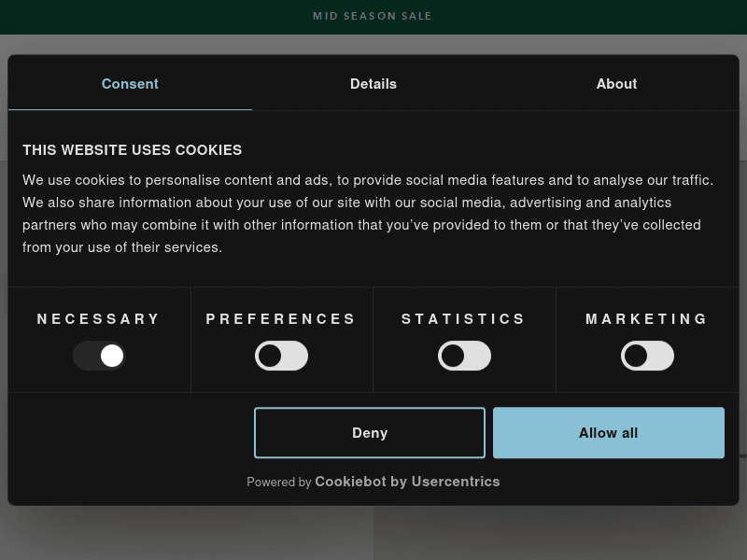Click the Mid Season Sale banner
This screenshot has width=747, height=560.
click(373, 17)
